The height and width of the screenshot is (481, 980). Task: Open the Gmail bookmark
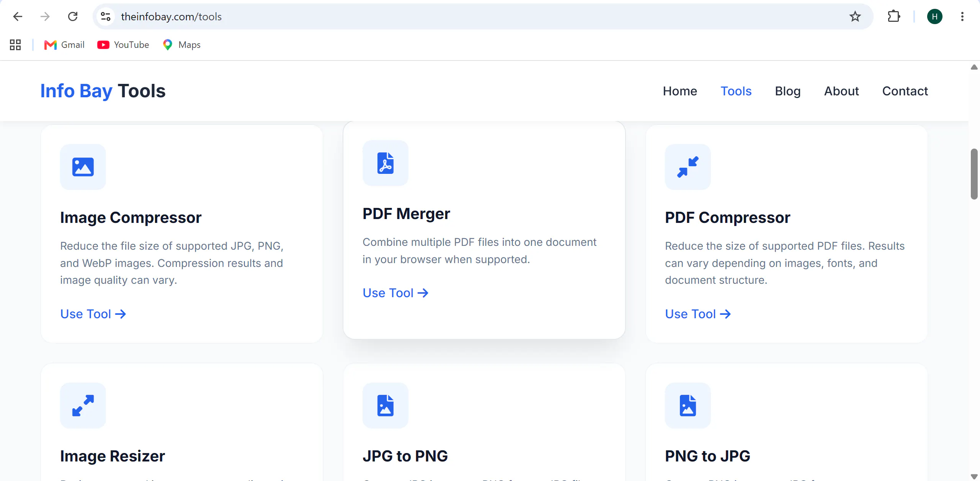(x=64, y=45)
